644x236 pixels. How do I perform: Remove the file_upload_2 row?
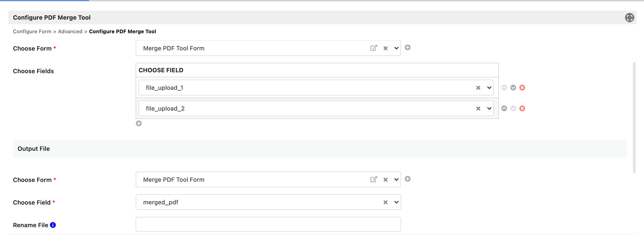pyautogui.click(x=522, y=108)
